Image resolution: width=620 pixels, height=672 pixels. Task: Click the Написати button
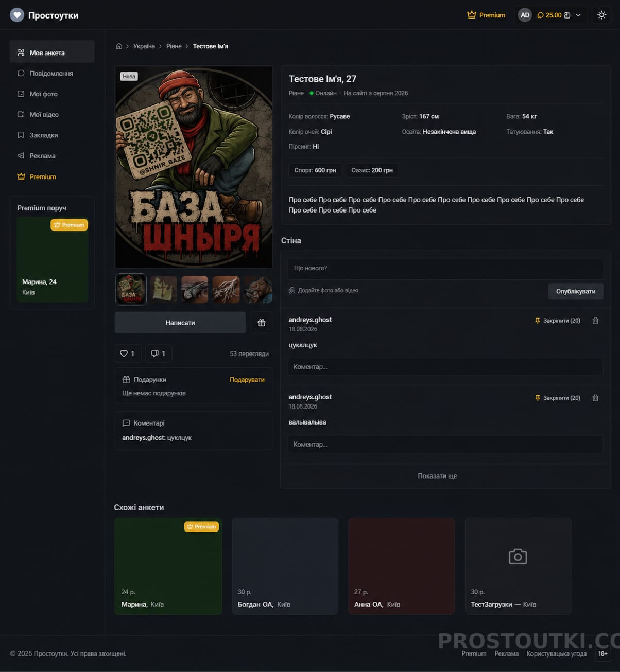click(x=180, y=323)
